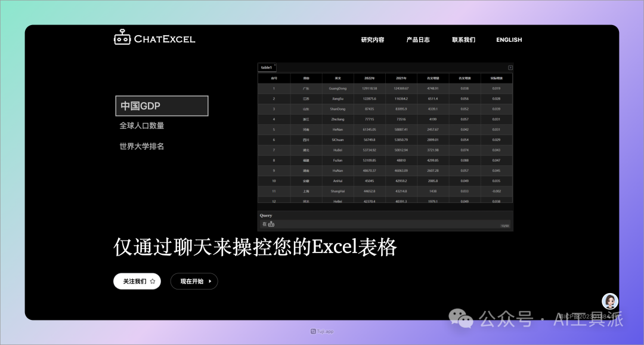
Task: Click the headline 仅通过聊天来操控您的Excel表格
Action: pyautogui.click(x=255, y=248)
